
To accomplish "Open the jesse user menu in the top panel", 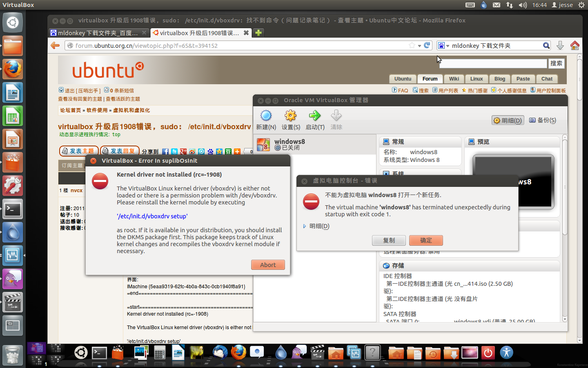I will tap(562, 5).
